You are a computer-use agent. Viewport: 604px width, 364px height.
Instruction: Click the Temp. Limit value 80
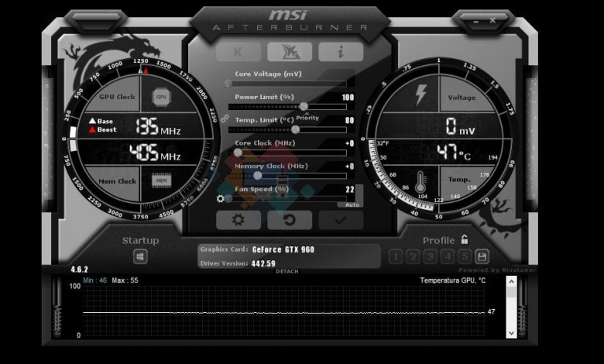[x=349, y=120]
